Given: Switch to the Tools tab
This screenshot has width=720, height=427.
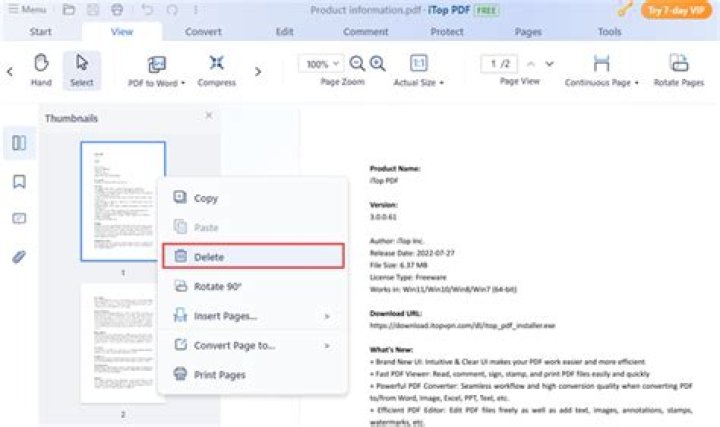Looking at the screenshot, I should (609, 32).
